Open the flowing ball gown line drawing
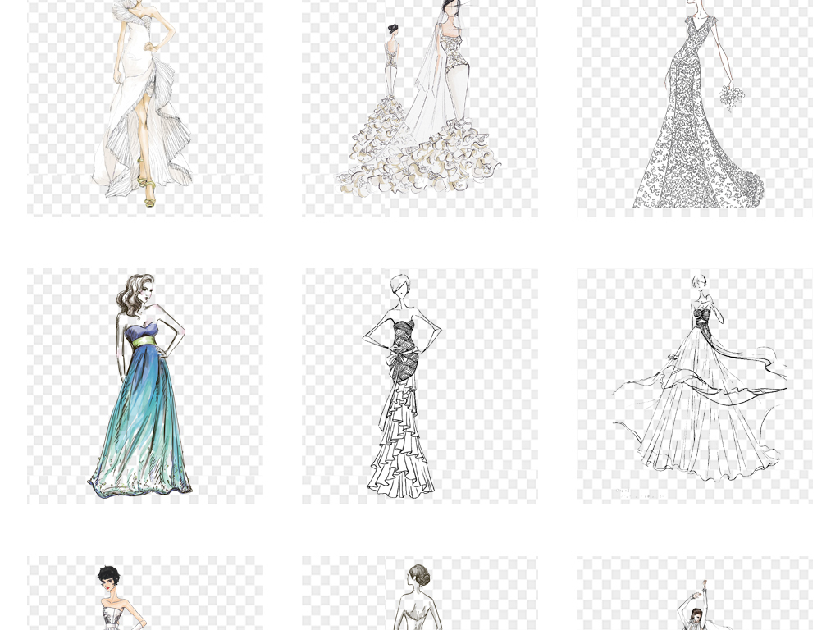The image size is (840, 630). tap(695, 386)
